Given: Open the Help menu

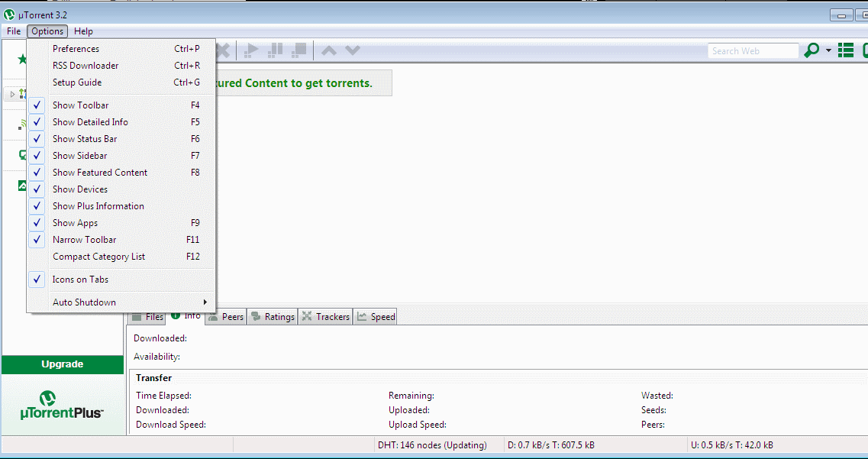Looking at the screenshot, I should [83, 31].
